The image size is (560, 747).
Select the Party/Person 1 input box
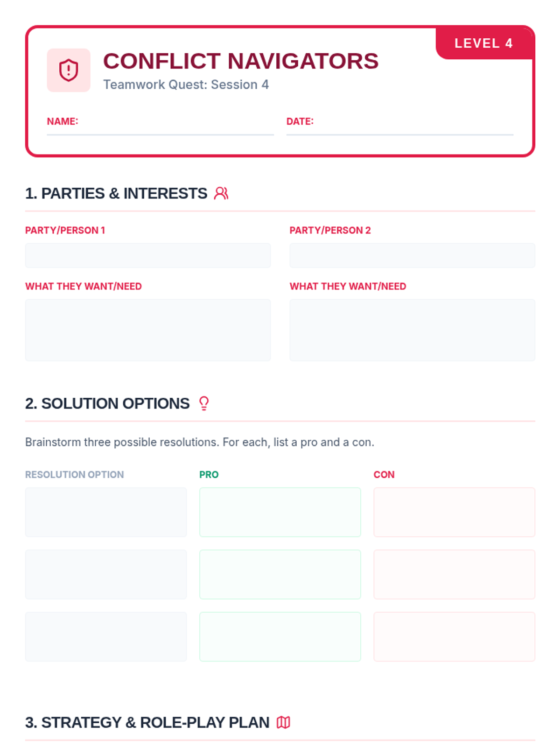pos(148,255)
